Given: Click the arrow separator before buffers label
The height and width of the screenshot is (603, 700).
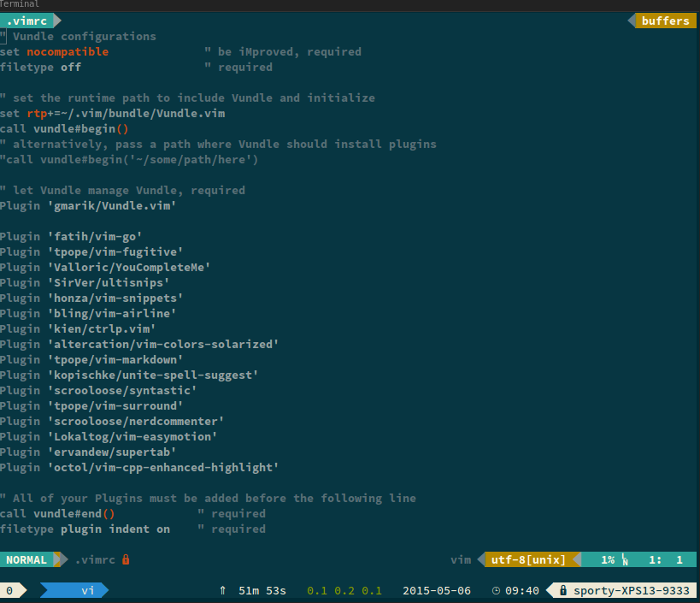Looking at the screenshot, I should (x=632, y=21).
